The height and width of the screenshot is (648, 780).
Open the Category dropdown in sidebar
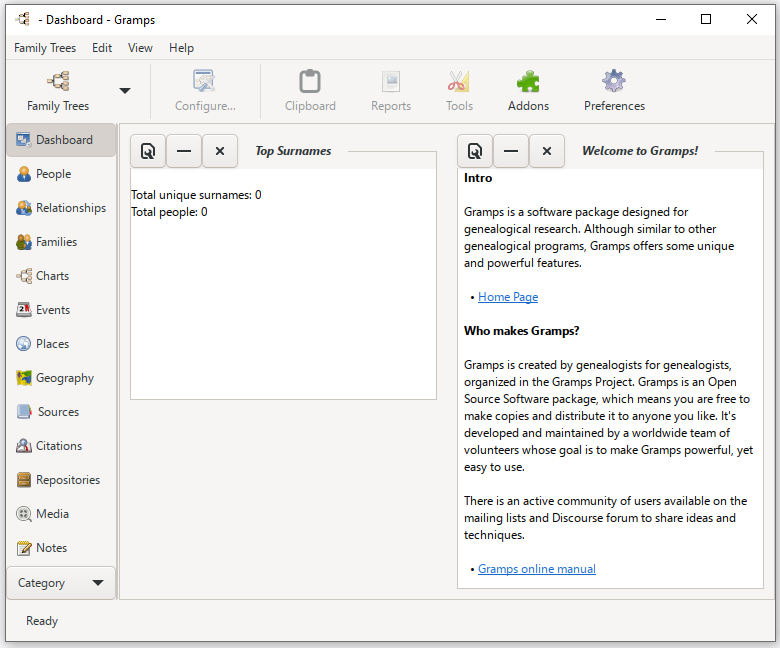tap(61, 583)
